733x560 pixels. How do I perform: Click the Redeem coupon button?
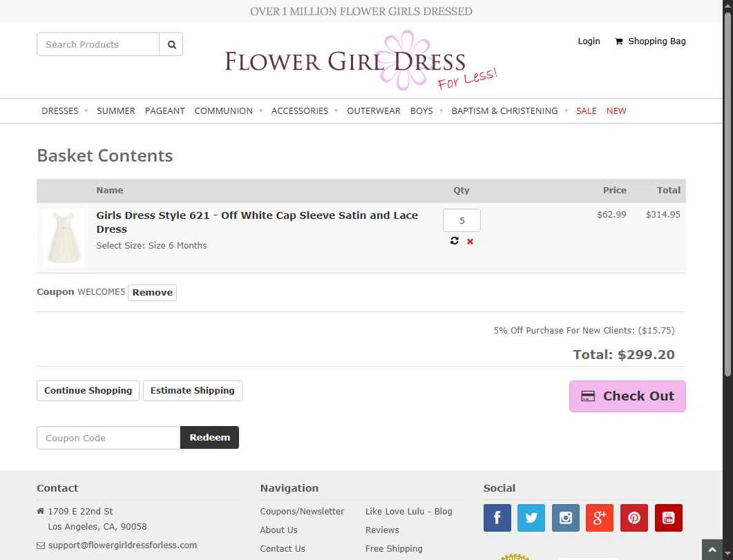pyautogui.click(x=209, y=438)
